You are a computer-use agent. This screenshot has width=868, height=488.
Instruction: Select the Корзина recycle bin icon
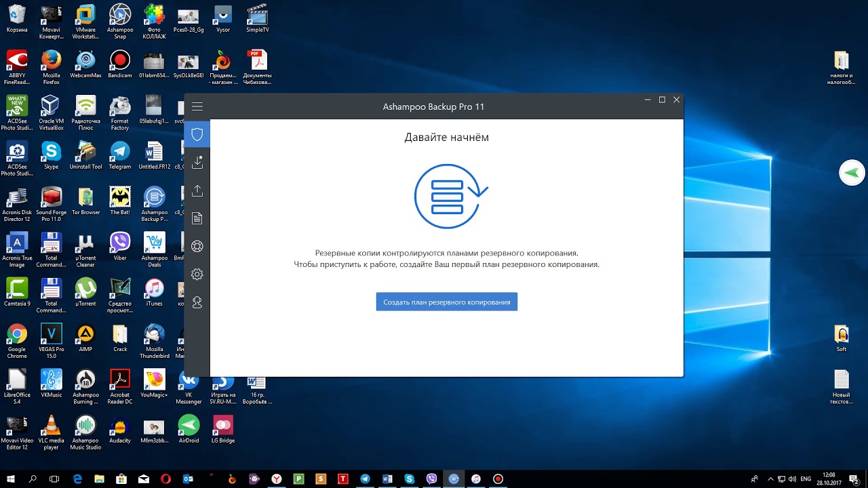click(x=17, y=19)
